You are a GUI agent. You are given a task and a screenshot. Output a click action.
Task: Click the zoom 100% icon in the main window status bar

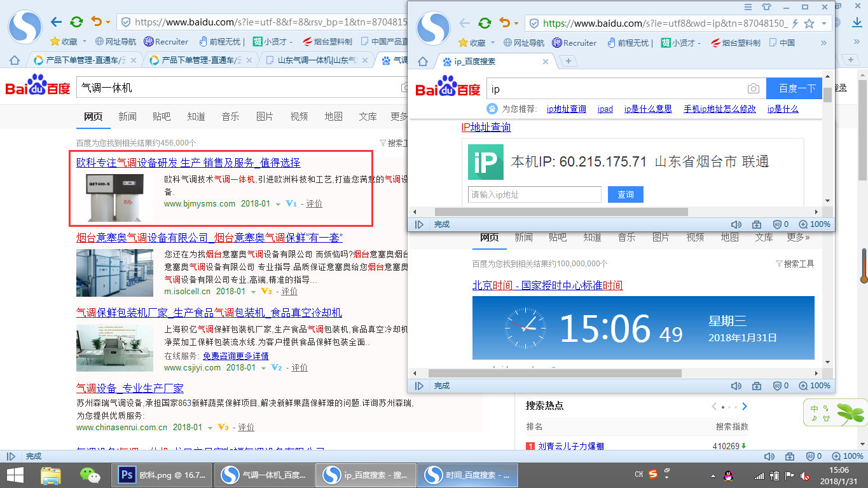[837, 456]
